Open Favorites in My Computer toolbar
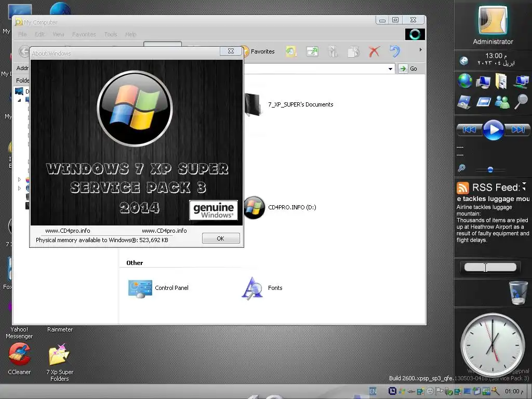 pyautogui.click(x=259, y=51)
